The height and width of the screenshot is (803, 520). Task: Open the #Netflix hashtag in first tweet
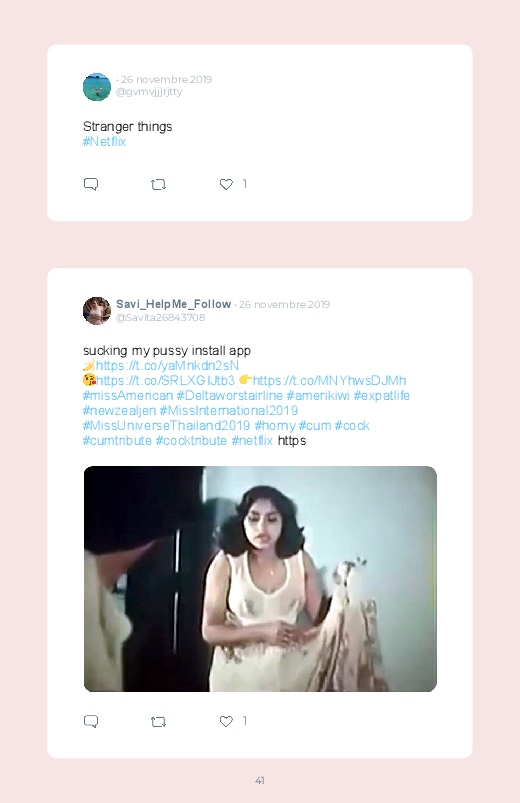(x=104, y=142)
